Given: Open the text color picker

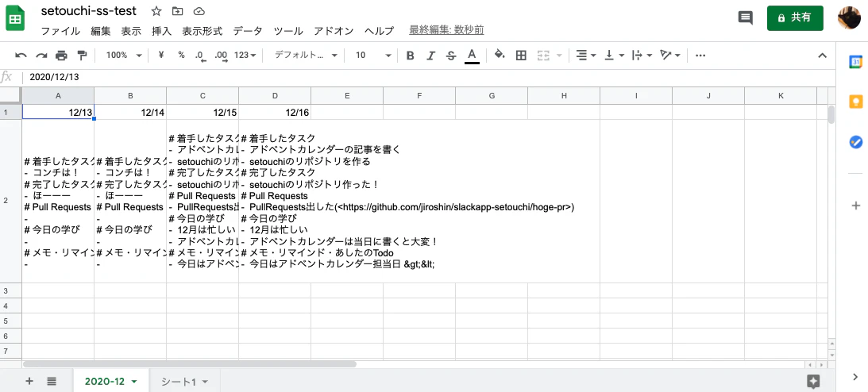Looking at the screenshot, I should (472, 56).
